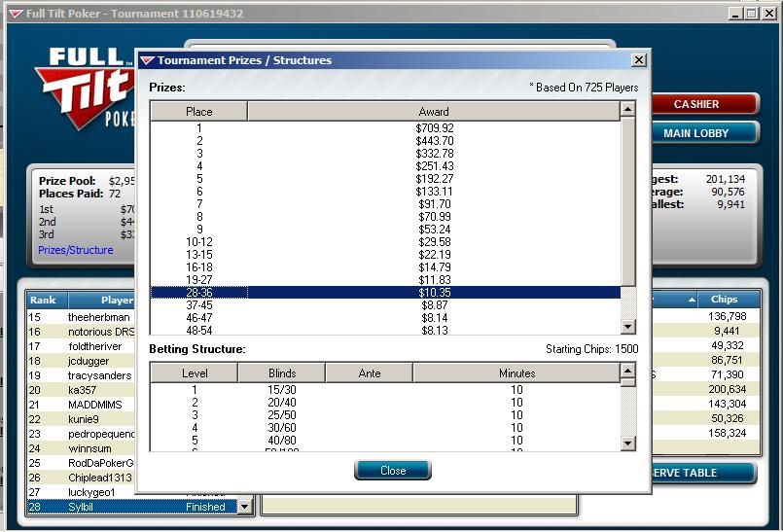Click the Prizes list scrollbar thumb
This screenshot has width=783, height=532.
(x=627, y=201)
